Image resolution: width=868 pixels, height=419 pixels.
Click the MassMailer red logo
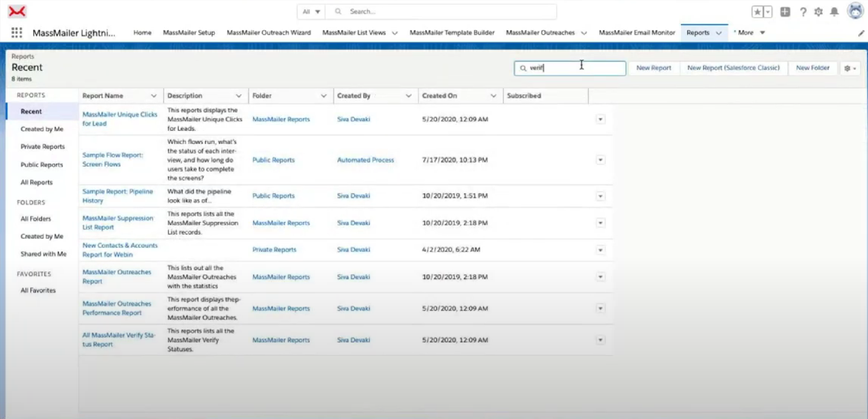[x=17, y=12]
